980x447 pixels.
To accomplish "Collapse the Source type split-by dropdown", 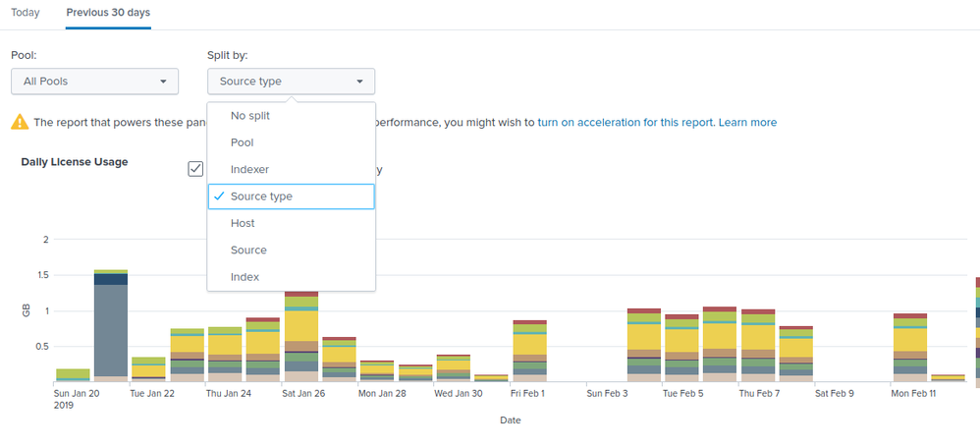I will pyautogui.click(x=292, y=82).
